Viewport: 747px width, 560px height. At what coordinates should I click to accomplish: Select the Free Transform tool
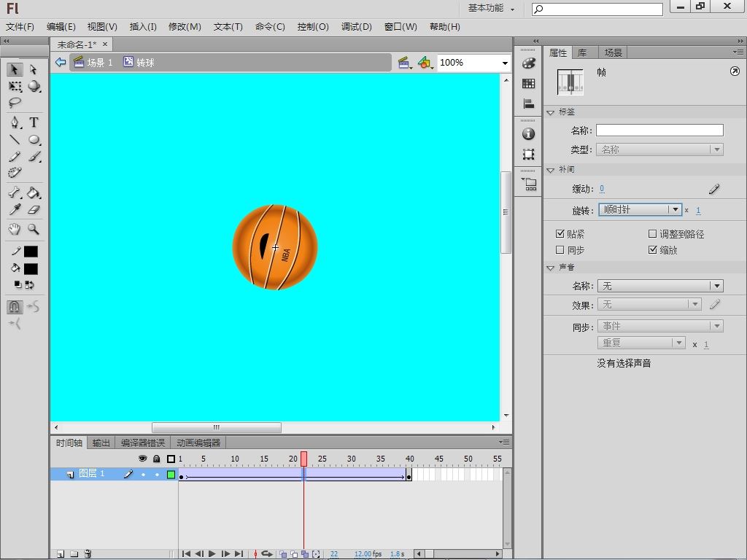click(x=15, y=86)
